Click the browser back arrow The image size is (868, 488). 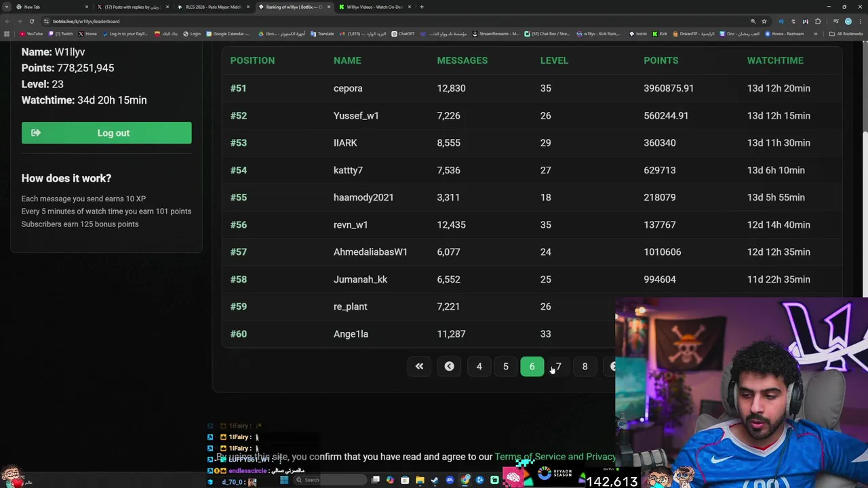[7, 21]
